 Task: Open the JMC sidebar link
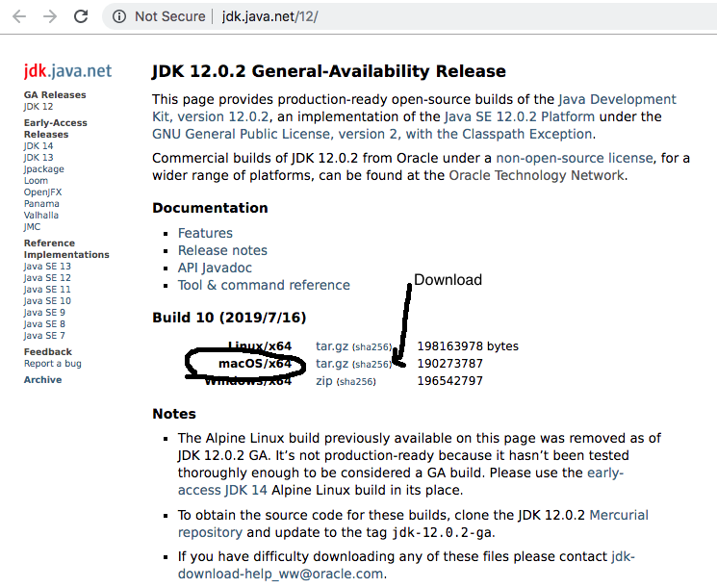pyautogui.click(x=32, y=227)
